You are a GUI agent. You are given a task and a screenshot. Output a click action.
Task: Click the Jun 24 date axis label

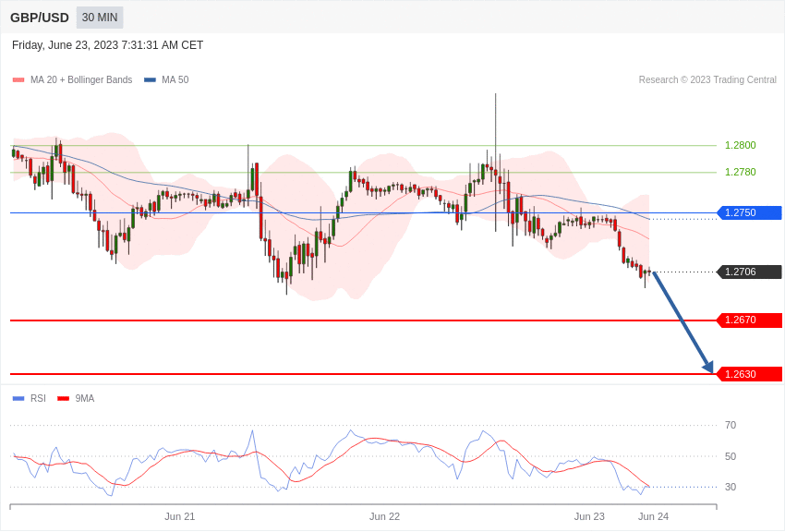pos(653,516)
